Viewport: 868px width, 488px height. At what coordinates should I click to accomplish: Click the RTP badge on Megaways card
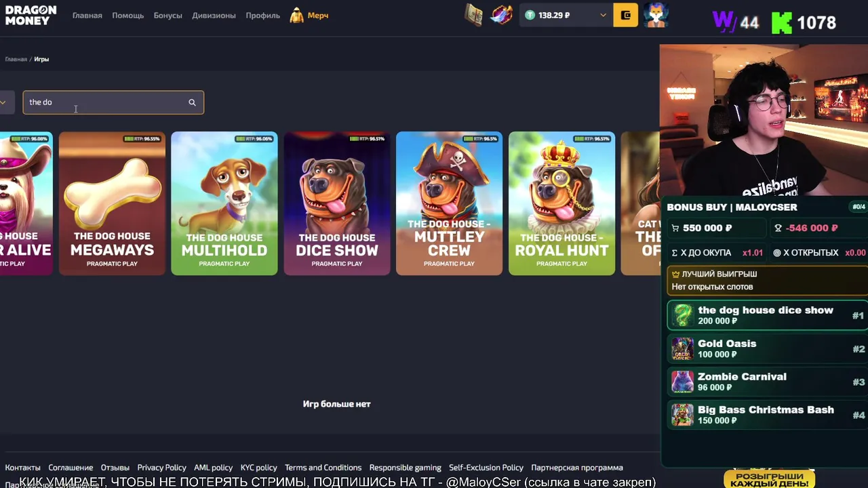pos(142,139)
